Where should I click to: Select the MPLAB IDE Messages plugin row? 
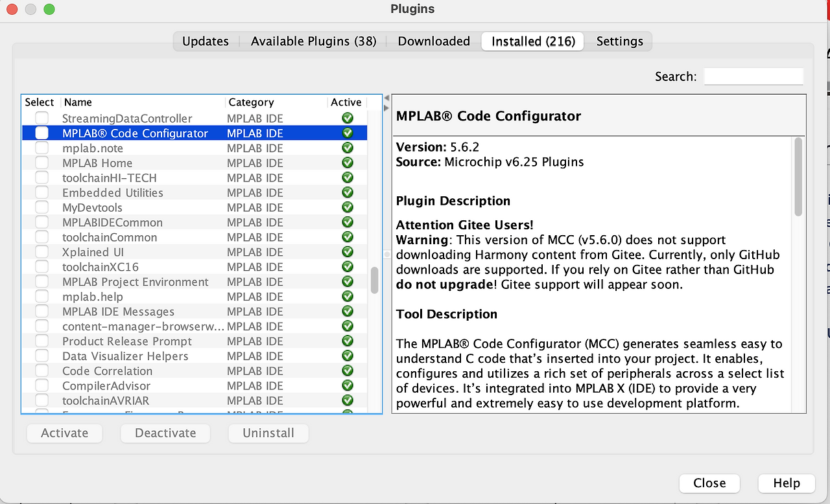[x=195, y=312]
